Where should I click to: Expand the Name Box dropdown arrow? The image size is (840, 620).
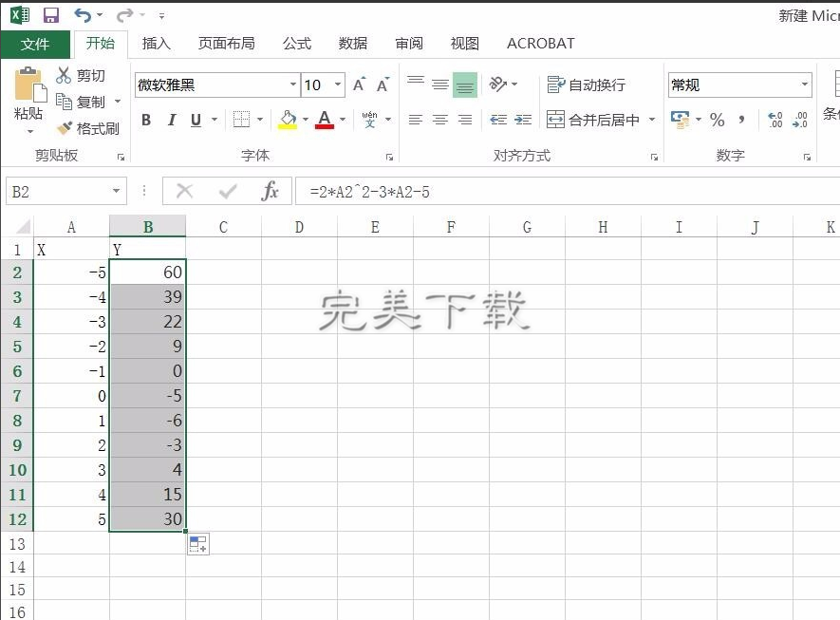tap(116, 191)
